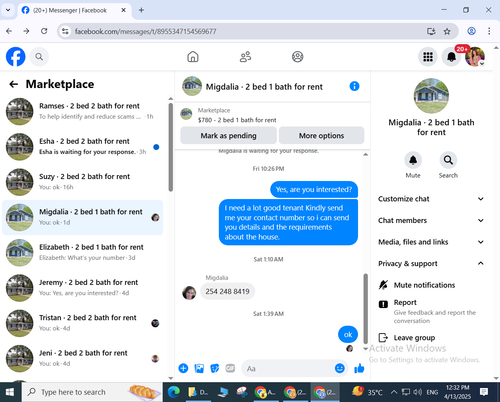Expand Media, files and links section
Screen dimensions: 500x402
431,242
